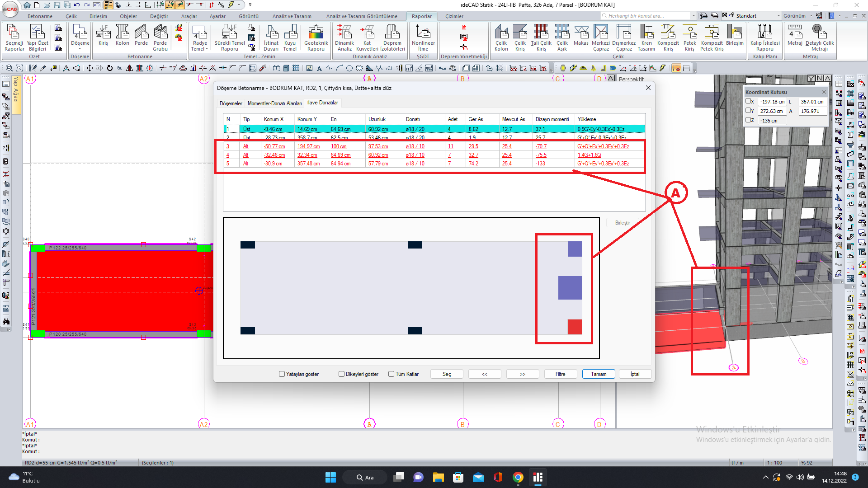Open the Çelik Kolon report
This screenshot has width=868, height=488.
pos(501,38)
